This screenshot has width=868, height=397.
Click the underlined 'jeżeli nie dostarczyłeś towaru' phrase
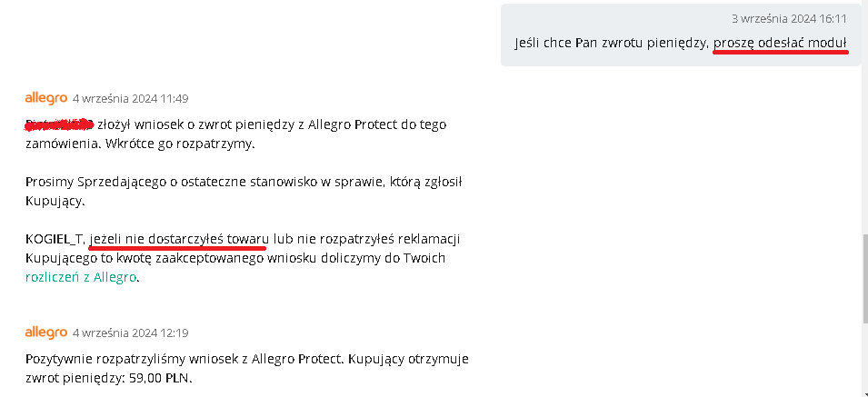point(179,240)
